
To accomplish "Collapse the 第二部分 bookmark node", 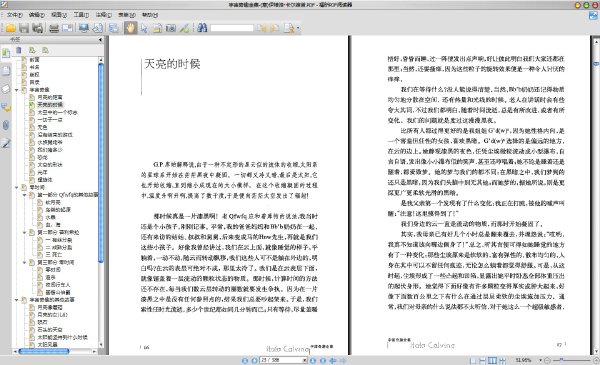I will pos(24,232).
